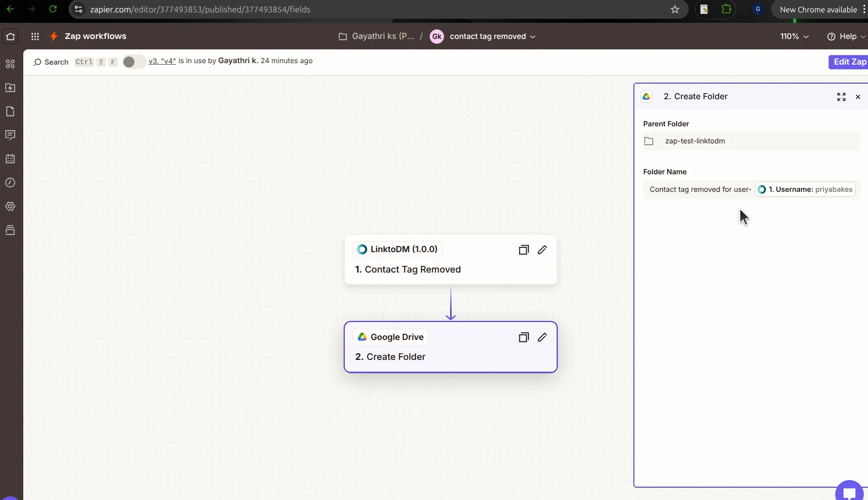Screen dimensions: 868x500
Task: Click the Zap workflows title
Action: (95, 36)
